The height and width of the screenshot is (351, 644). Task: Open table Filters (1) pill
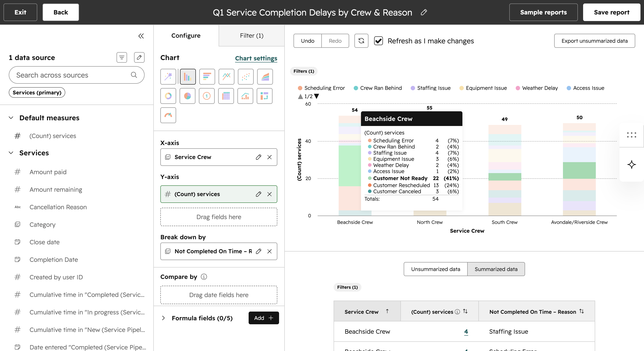coord(347,287)
